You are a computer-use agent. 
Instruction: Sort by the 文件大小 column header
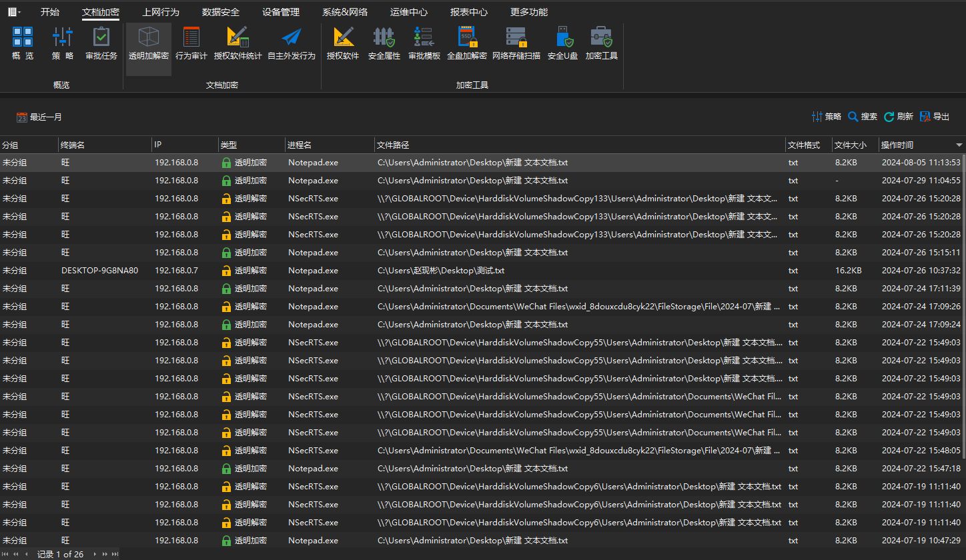(x=856, y=145)
